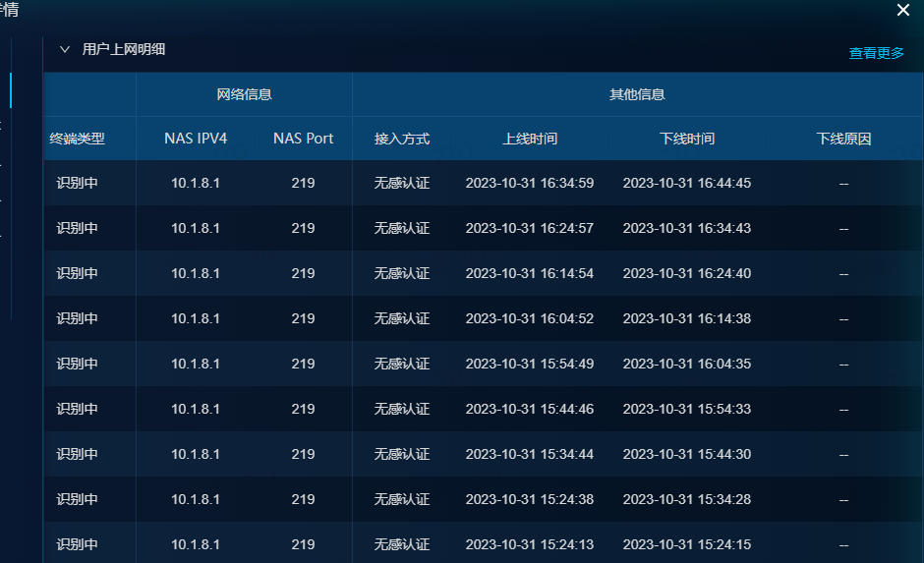This screenshot has width=924, height=563.
Task: Click the 查看更多 link
Action: 876,53
